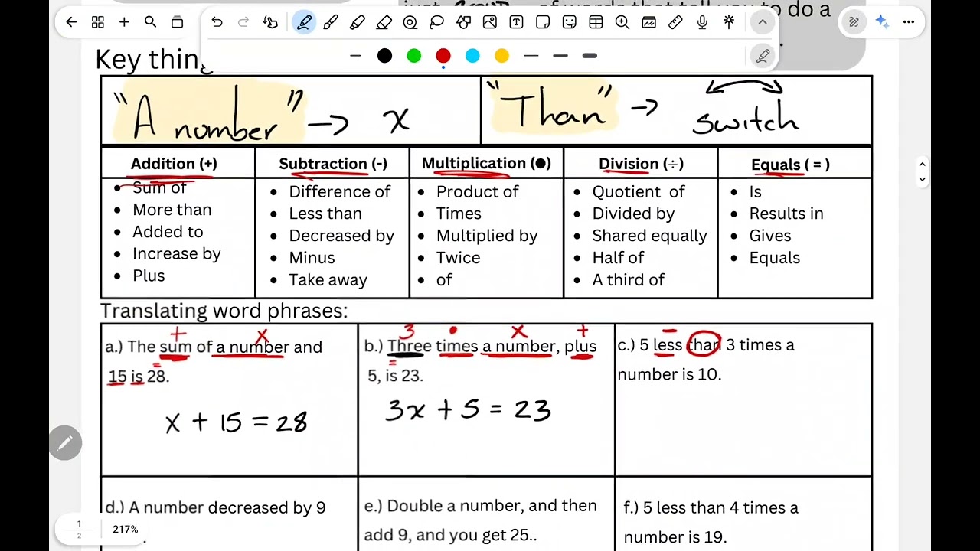This screenshot has height=551, width=980.
Task: Choose the black pen color
Action: tap(384, 56)
